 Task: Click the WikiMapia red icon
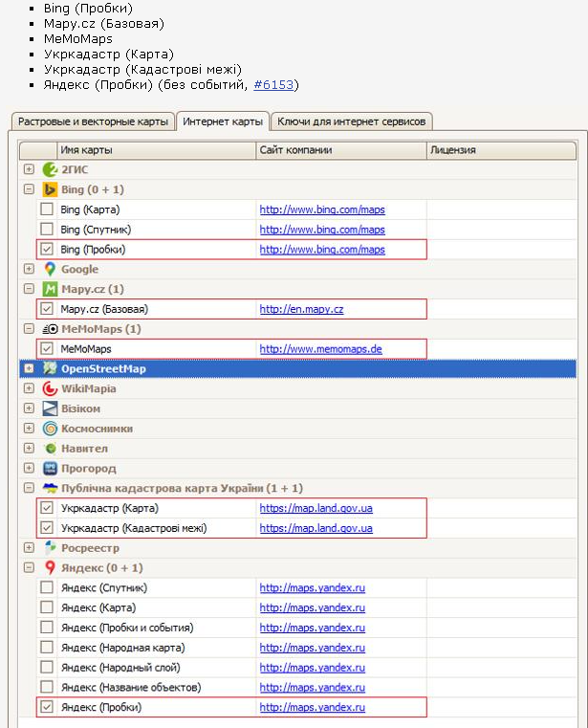click(50, 388)
